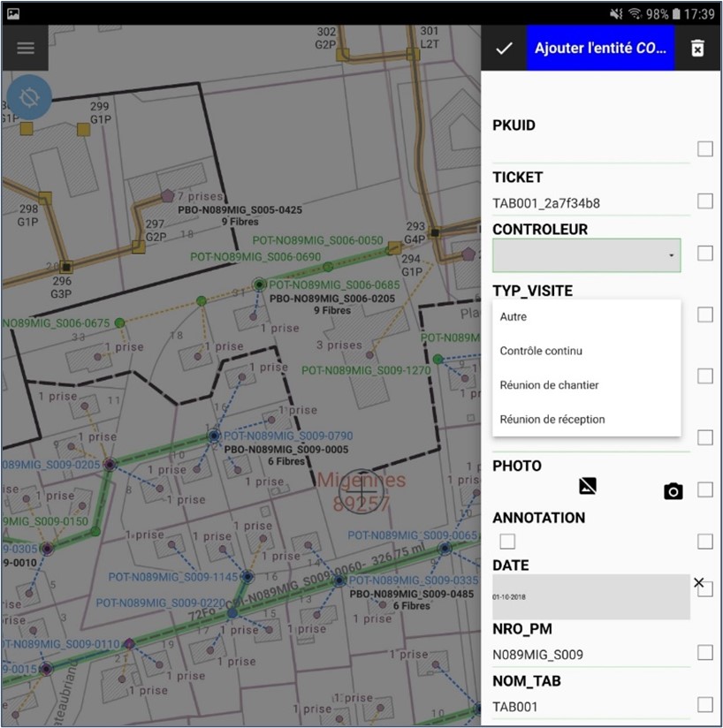The width and height of the screenshot is (723, 728).
Task: Tap the black chamber square labeled 293 G4P
Action: click(435, 231)
